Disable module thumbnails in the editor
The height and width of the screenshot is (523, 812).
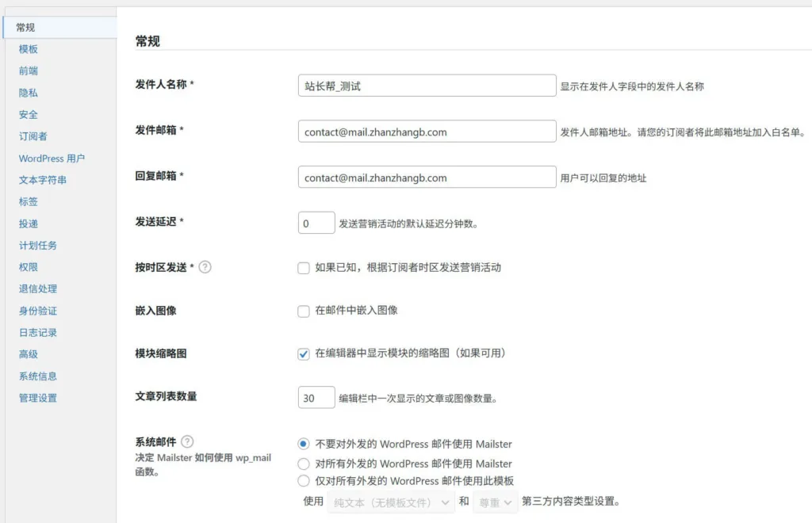click(x=304, y=354)
